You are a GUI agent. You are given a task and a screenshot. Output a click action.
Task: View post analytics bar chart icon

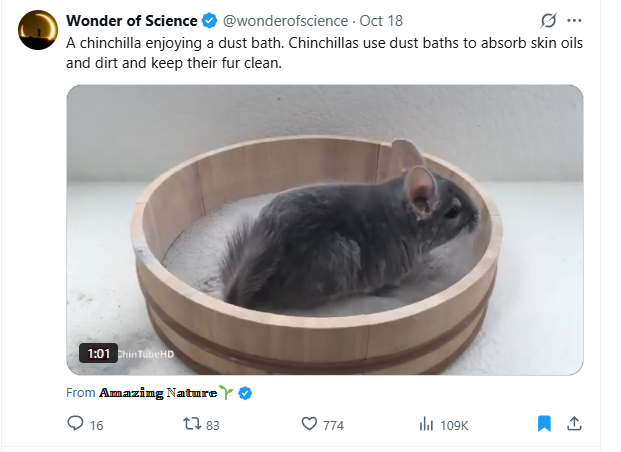[426, 424]
